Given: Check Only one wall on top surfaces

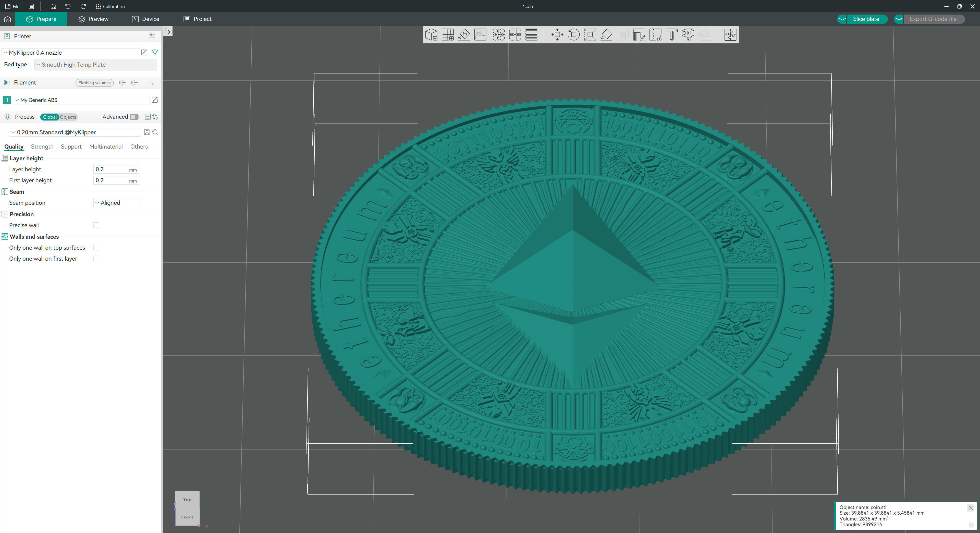Looking at the screenshot, I should [96, 248].
